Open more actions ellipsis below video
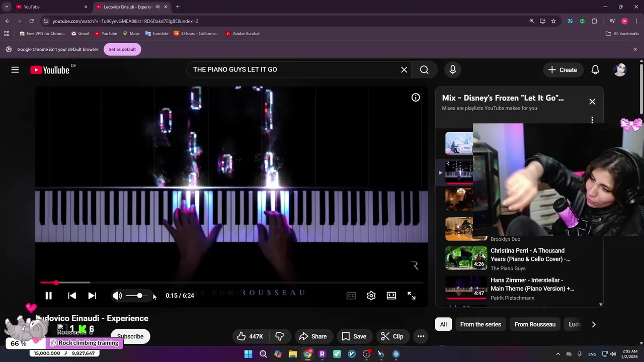644x362 pixels. point(421,336)
